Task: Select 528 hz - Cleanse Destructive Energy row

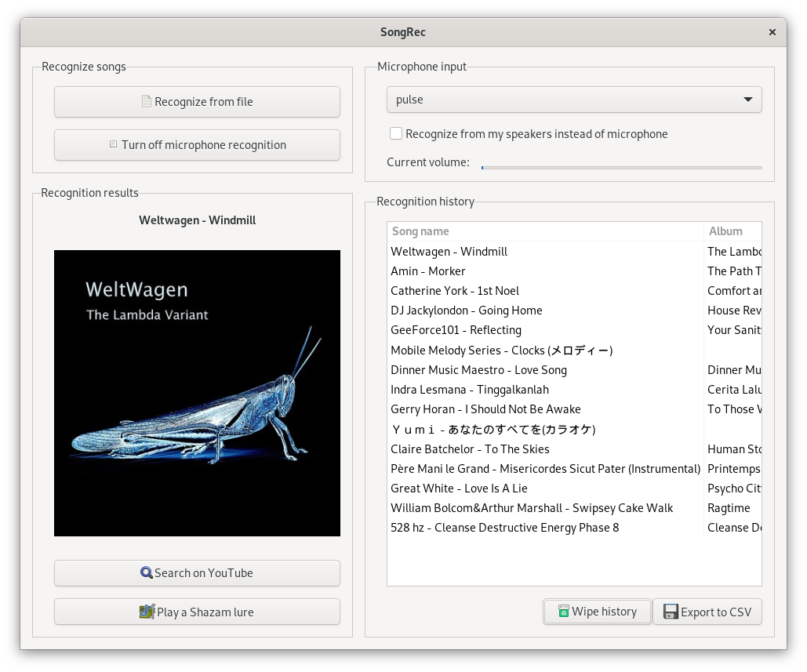Action: pyautogui.click(x=574, y=528)
